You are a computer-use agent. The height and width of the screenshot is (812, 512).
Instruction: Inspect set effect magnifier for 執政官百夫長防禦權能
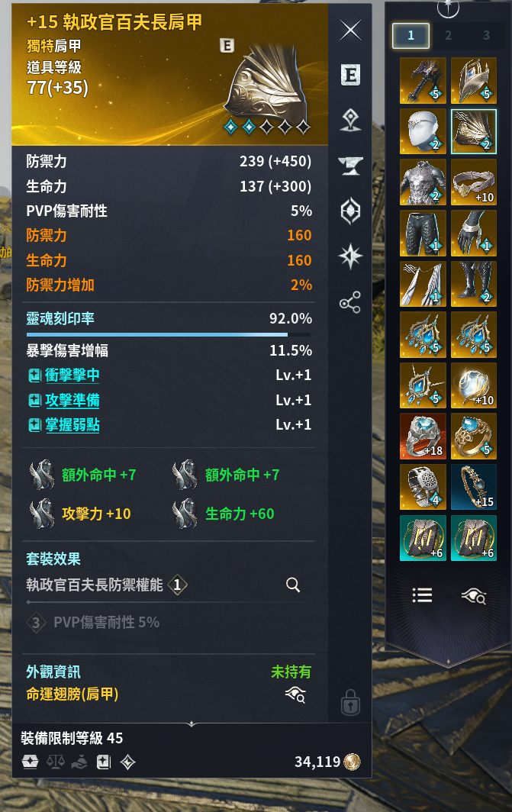point(293,585)
